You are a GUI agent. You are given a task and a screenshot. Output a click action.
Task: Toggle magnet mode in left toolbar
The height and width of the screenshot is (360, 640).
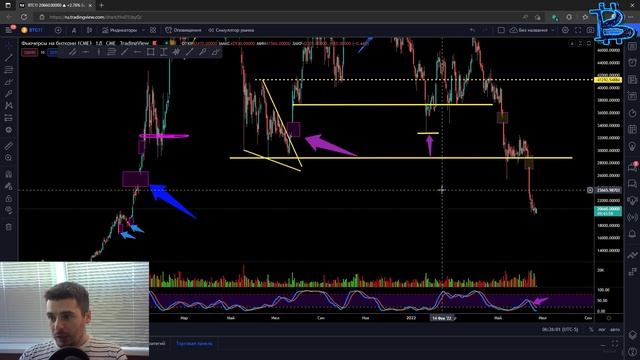[x=9, y=174]
